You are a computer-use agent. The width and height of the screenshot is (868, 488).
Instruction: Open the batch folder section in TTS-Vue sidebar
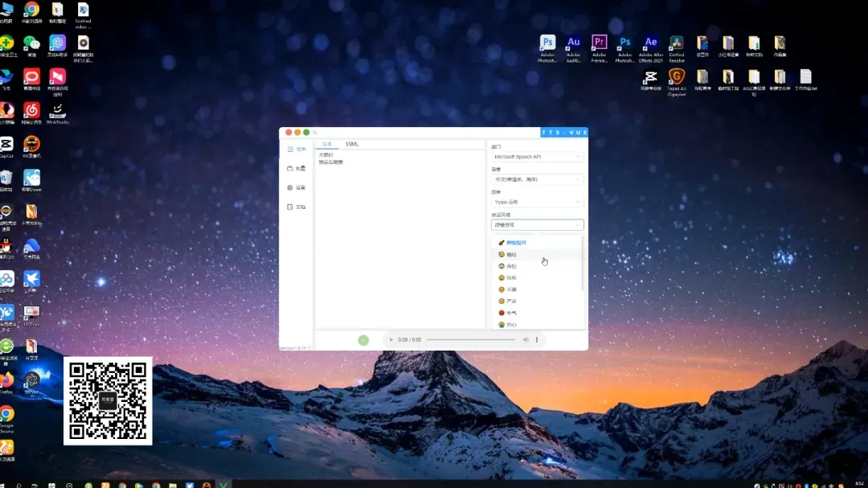coord(297,168)
